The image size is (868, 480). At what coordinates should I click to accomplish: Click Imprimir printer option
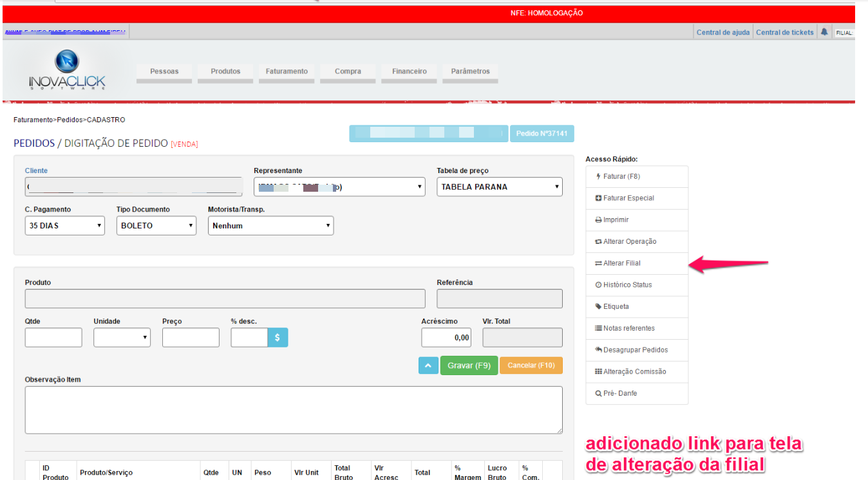[636, 220]
